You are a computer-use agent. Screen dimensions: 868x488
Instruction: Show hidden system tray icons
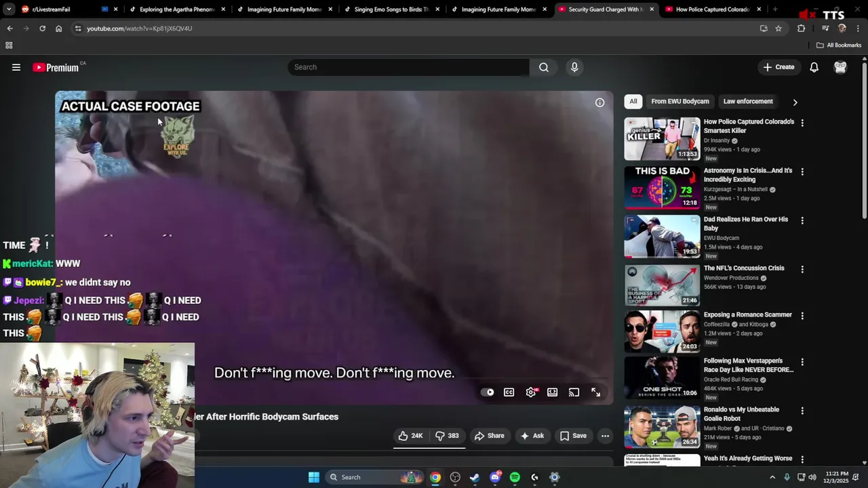[x=772, y=477]
